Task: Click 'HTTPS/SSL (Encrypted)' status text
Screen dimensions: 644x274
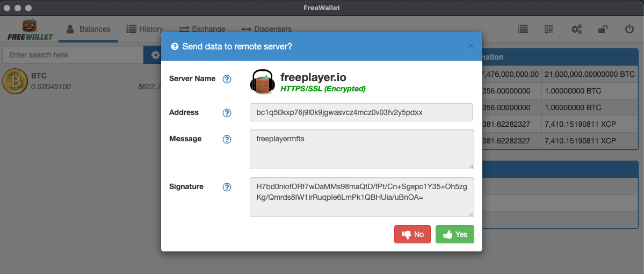Action: 323,88
